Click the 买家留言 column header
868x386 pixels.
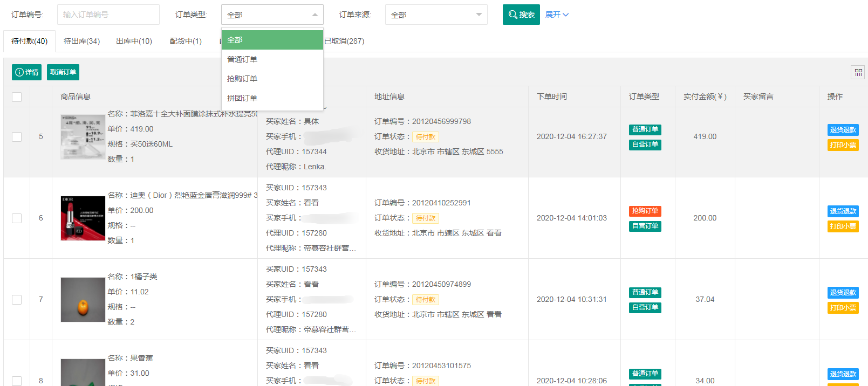click(758, 96)
